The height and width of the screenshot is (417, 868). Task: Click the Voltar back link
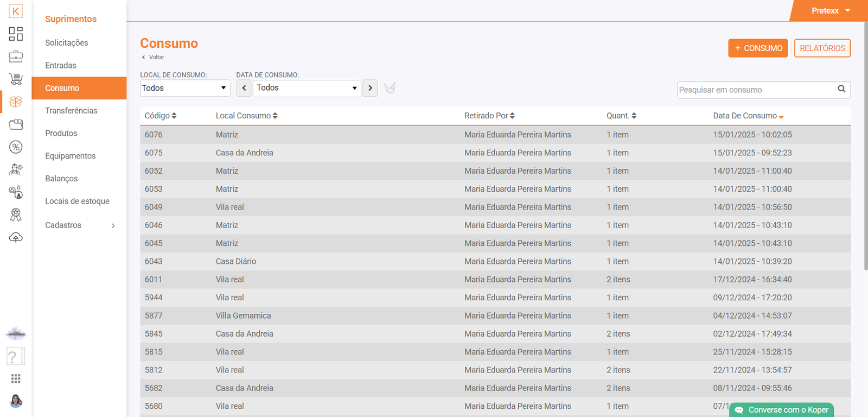(x=154, y=57)
